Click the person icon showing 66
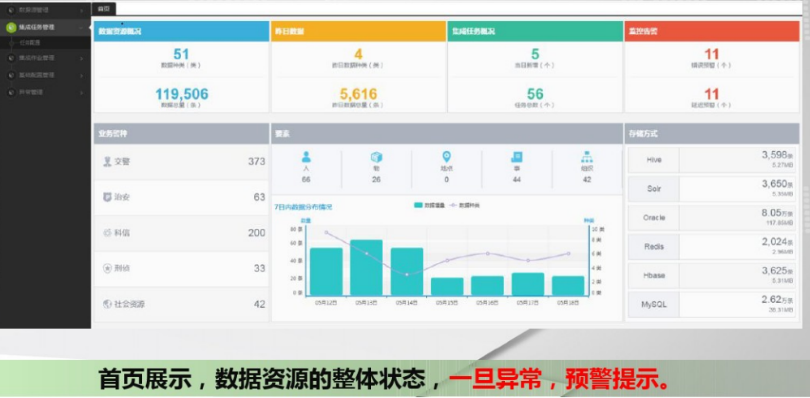The height and width of the screenshot is (398, 810). (306, 157)
